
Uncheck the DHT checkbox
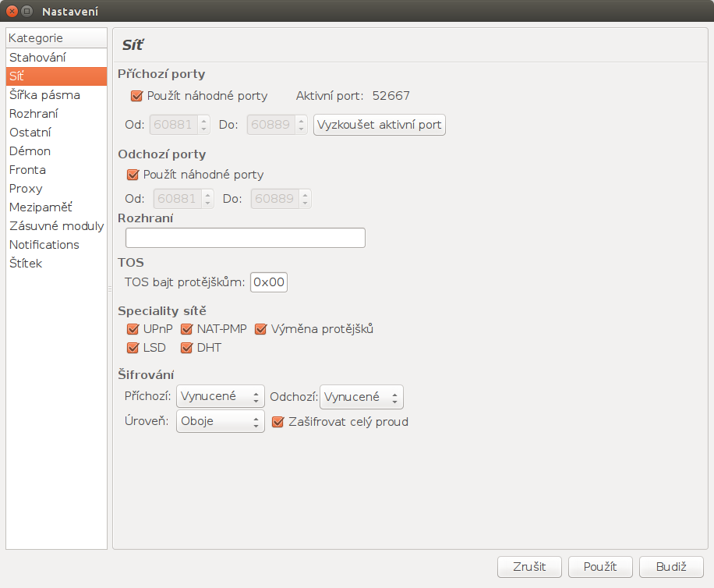tap(187, 348)
